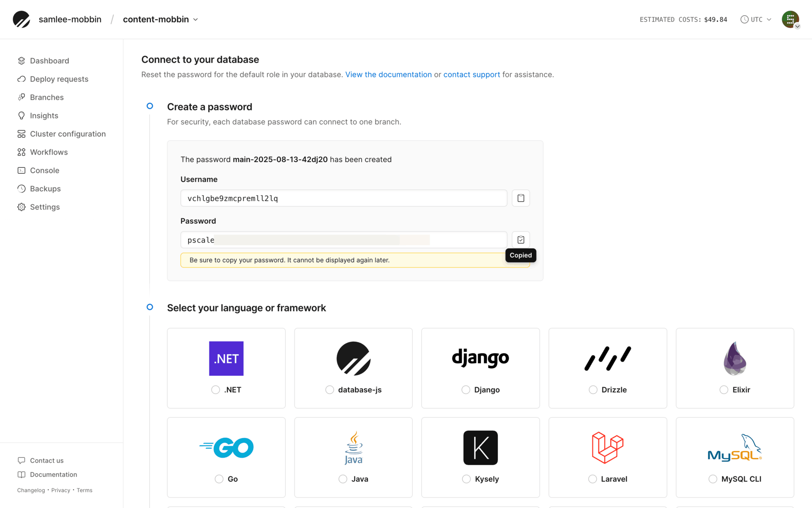Click the Java coffee cup logo

tap(354, 448)
